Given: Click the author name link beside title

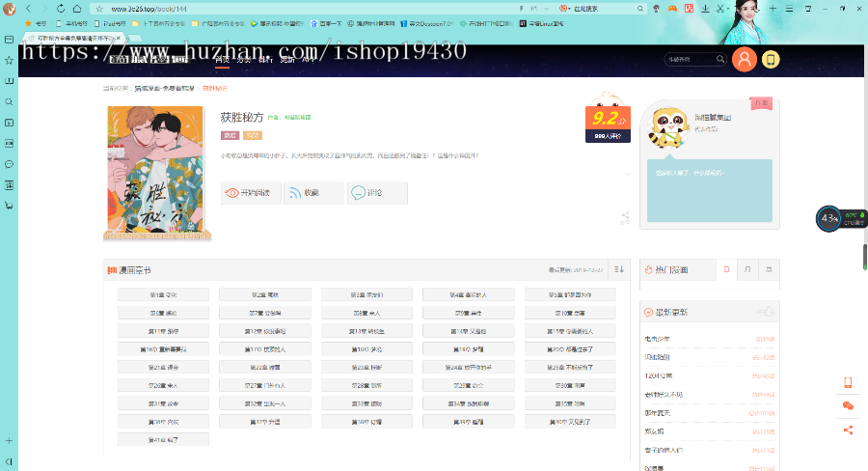Looking at the screenshot, I should click(297, 118).
